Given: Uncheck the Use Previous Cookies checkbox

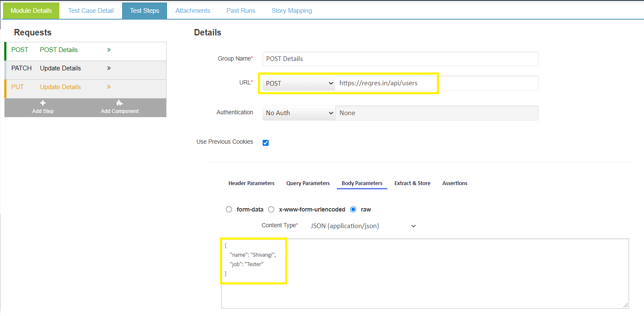Looking at the screenshot, I should 266,143.
